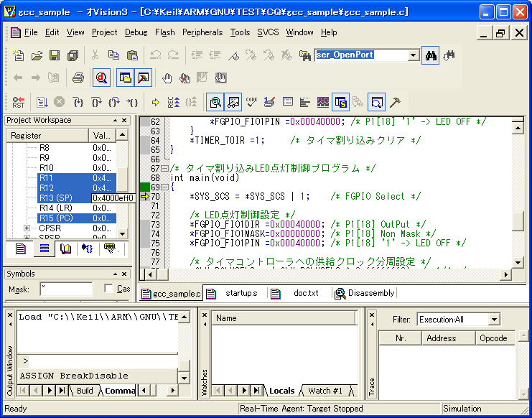Open the Peripherals menu
This screenshot has width=532, height=418.
202,32
